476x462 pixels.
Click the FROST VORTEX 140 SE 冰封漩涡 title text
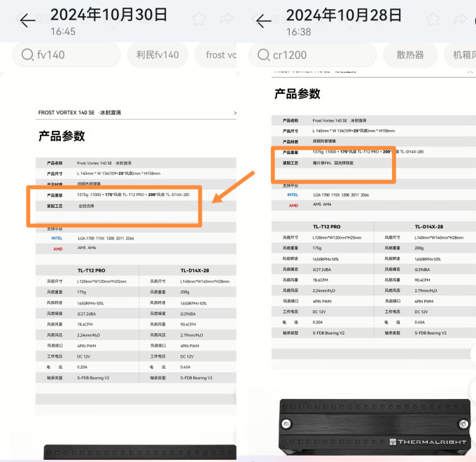click(80, 113)
